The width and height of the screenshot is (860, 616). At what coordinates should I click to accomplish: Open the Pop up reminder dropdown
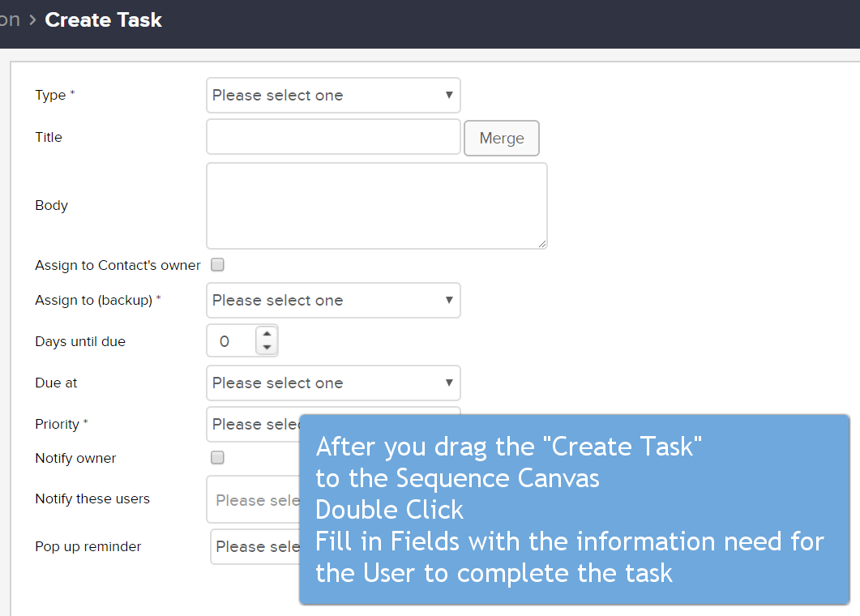[x=254, y=546]
